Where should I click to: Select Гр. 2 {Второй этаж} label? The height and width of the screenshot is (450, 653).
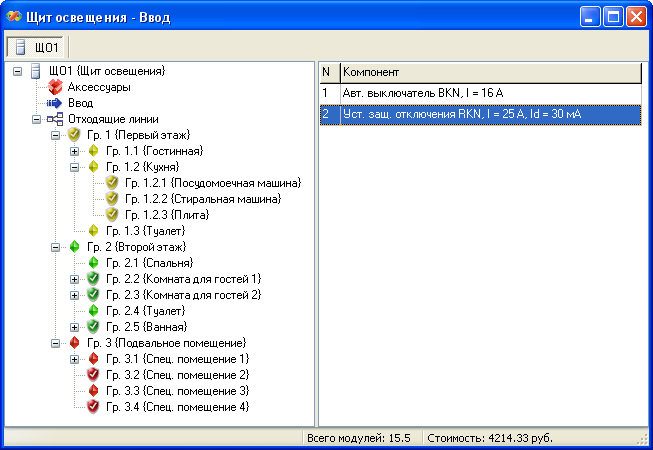pyautogui.click(x=136, y=247)
